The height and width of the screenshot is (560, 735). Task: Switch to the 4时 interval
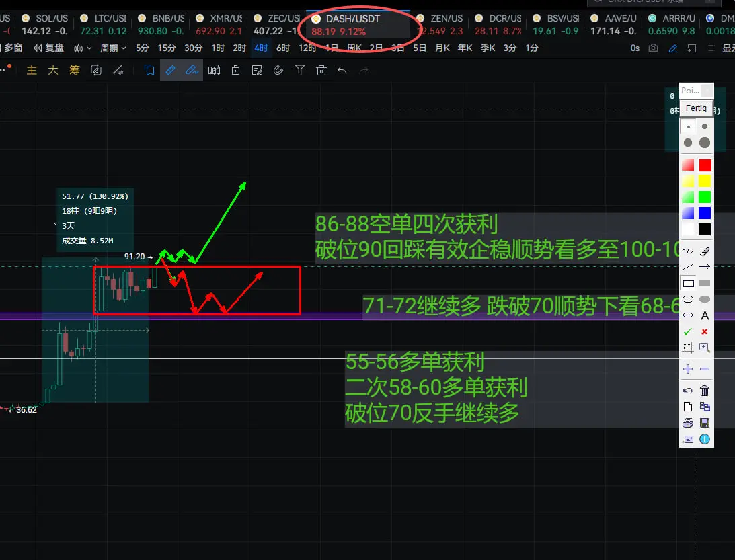[261, 48]
